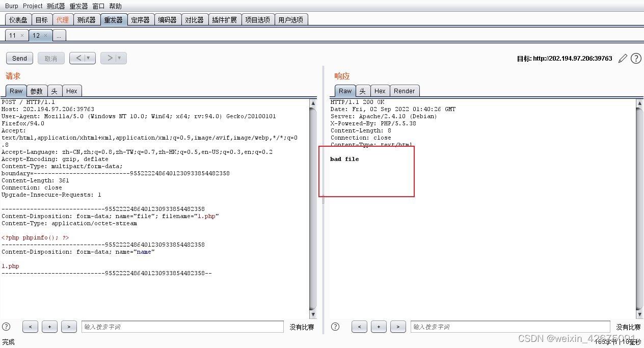The height and width of the screenshot is (348, 644).
Task: Click the filename "1.php" text in request
Action: tap(206, 216)
